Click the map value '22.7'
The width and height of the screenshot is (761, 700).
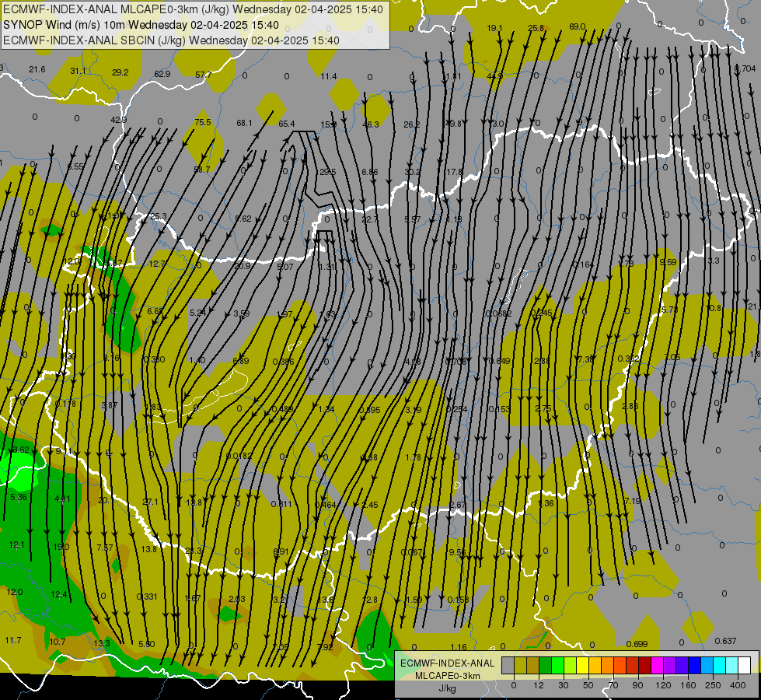369,219
